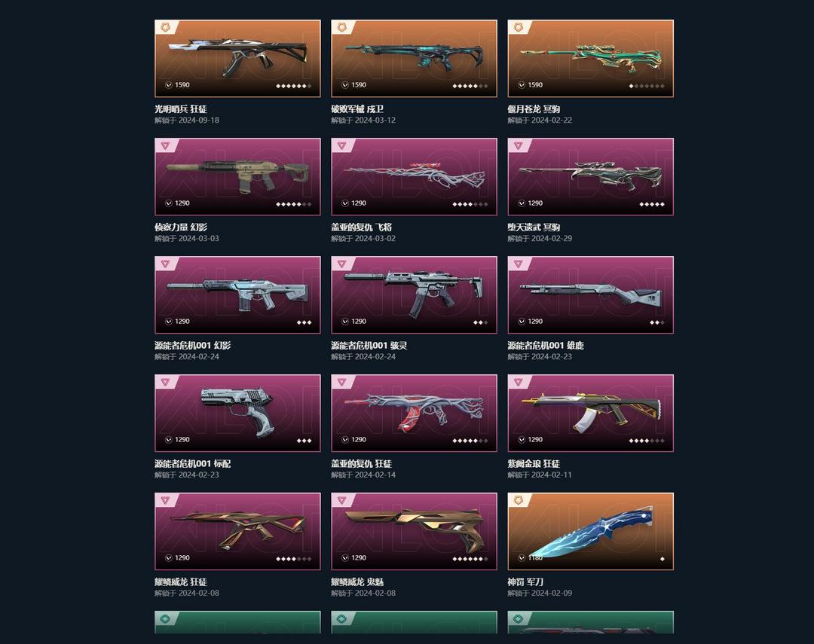Click upgrade level diamonds on 破败军械 戍卫 card
The height and width of the screenshot is (644, 814).
(x=470, y=86)
